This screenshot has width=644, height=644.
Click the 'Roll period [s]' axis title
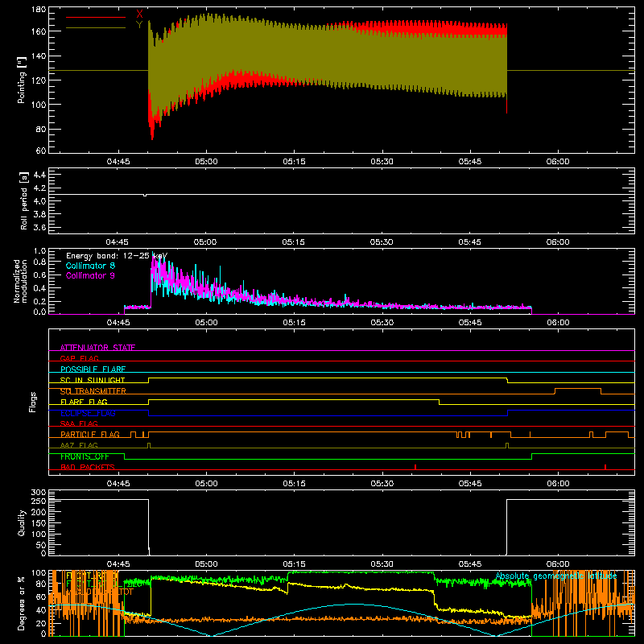pyautogui.click(x=24, y=200)
